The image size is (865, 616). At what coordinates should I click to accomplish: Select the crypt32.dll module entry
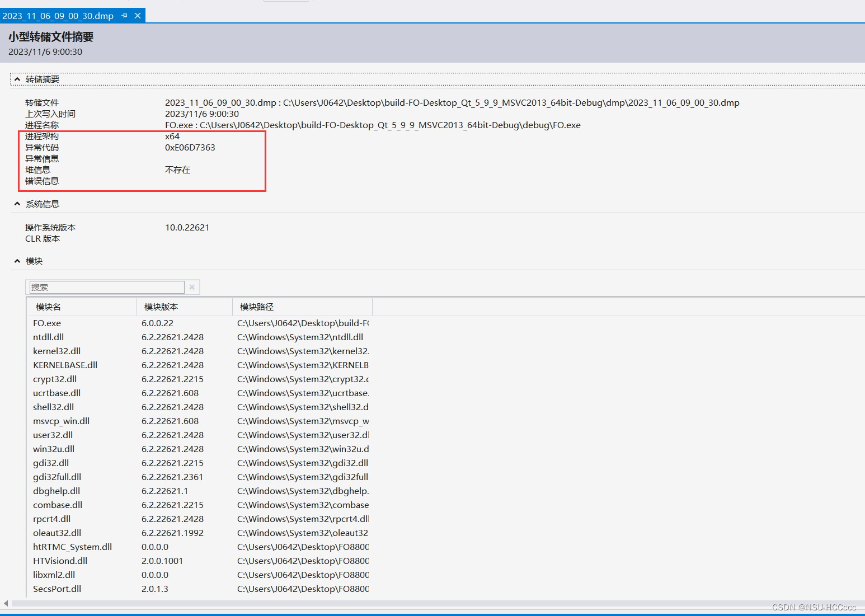click(x=54, y=379)
